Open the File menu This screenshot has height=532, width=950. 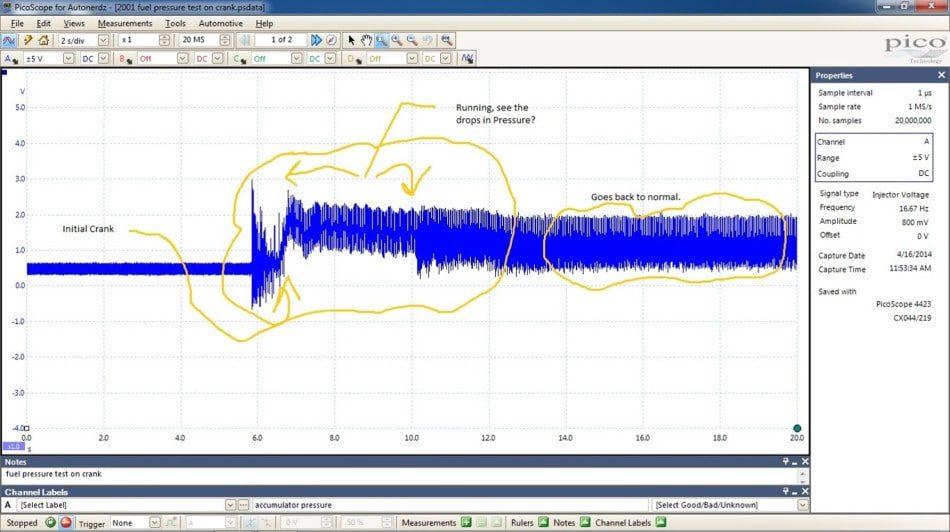pyautogui.click(x=17, y=23)
